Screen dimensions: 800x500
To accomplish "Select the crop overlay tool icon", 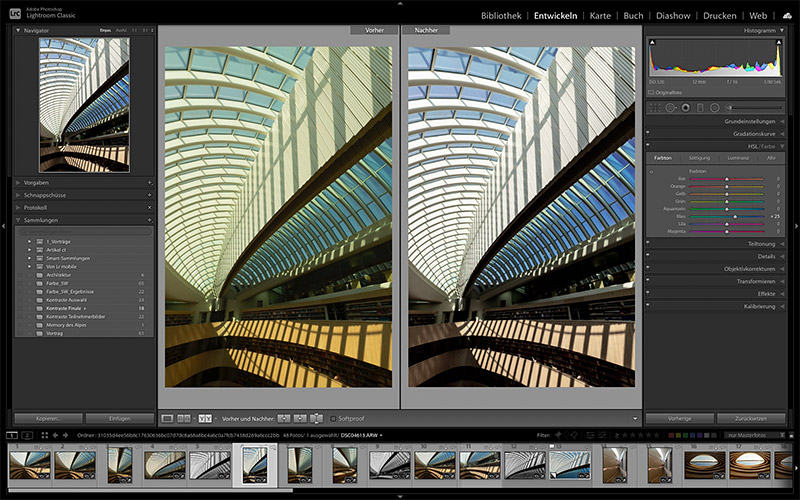I will (x=655, y=107).
